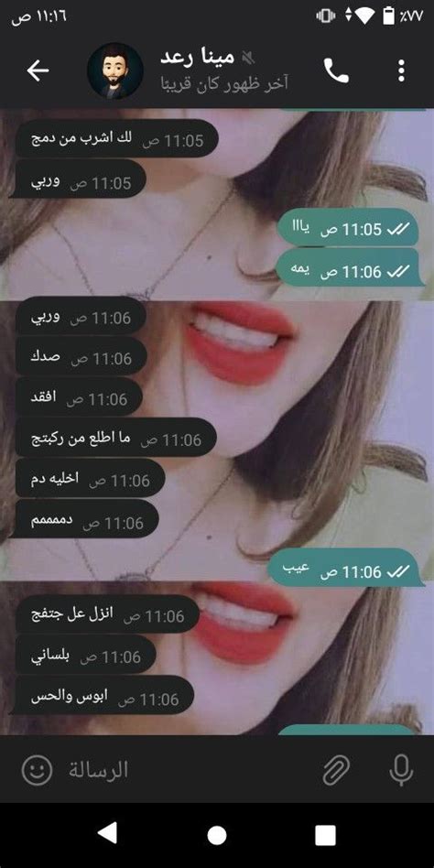Screen dimensions: 434x868
Task: Open the emoji picker smiley icon
Action: pos(38,769)
